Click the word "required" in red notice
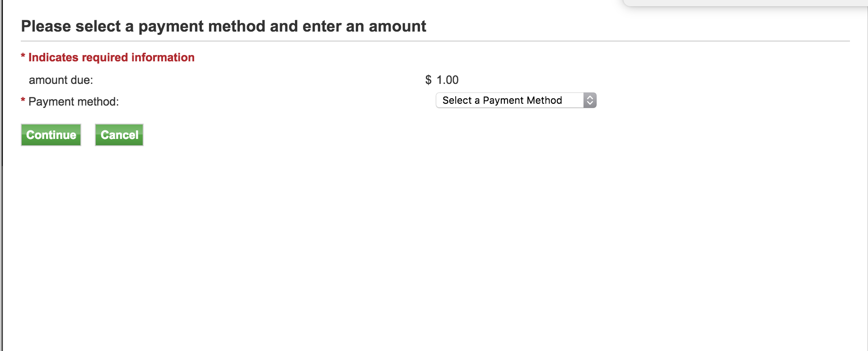868x351 pixels. click(105, 57)
